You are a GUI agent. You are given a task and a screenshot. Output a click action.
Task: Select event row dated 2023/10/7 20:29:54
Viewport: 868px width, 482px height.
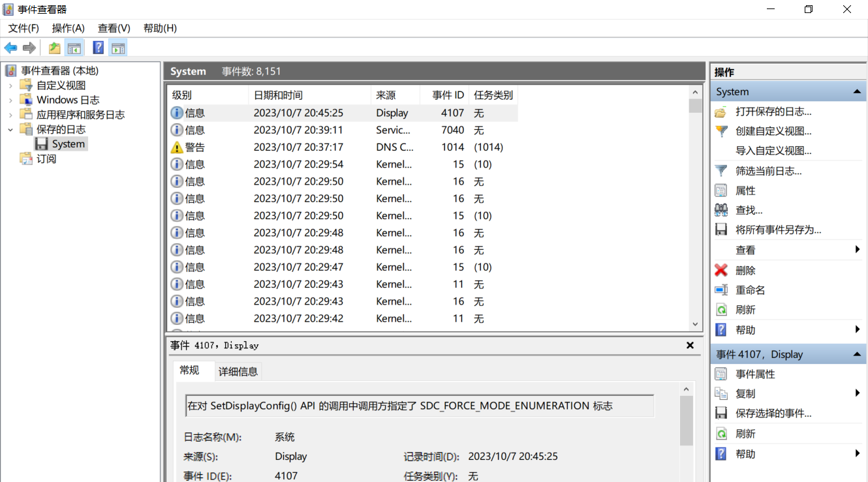[343, 164]
